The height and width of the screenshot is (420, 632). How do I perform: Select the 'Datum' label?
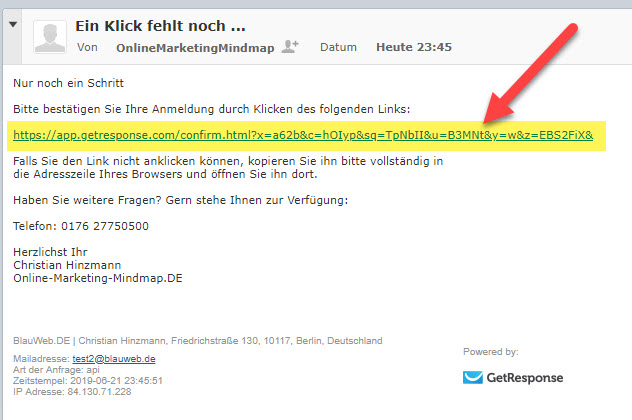pyautogui.click(x=338, y=47)
